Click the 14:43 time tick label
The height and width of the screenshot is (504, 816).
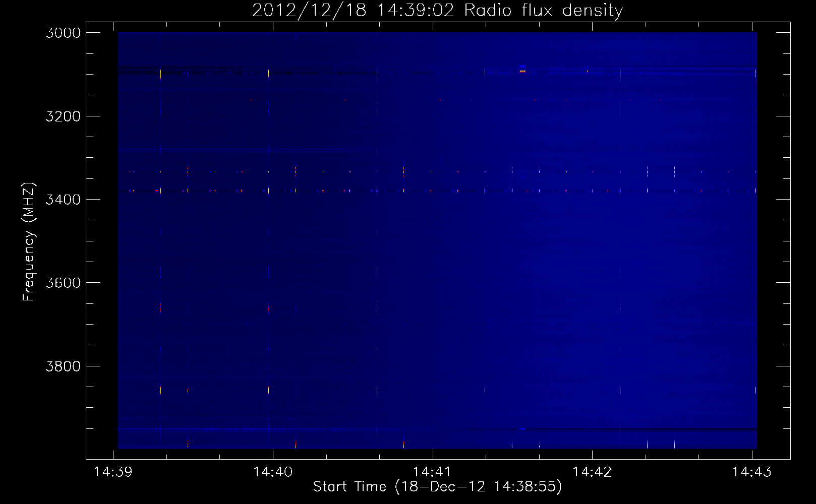(x=751, y=472)
